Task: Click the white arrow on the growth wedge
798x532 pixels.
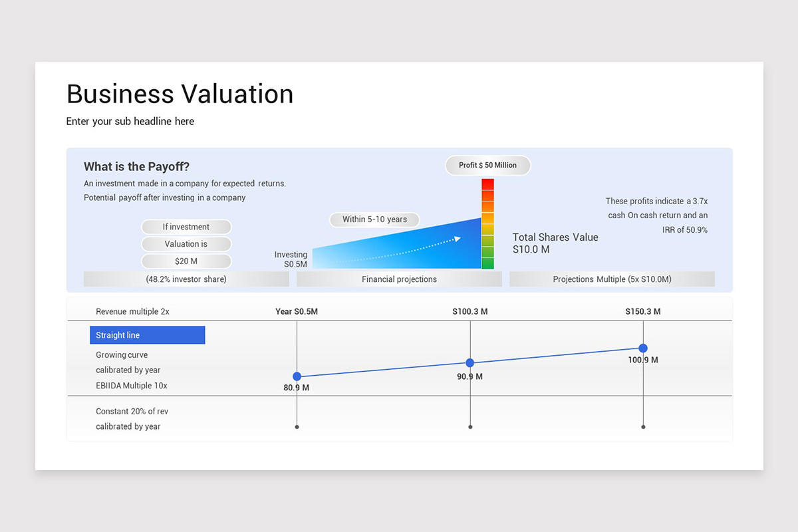Action: (x=458, y=238)
